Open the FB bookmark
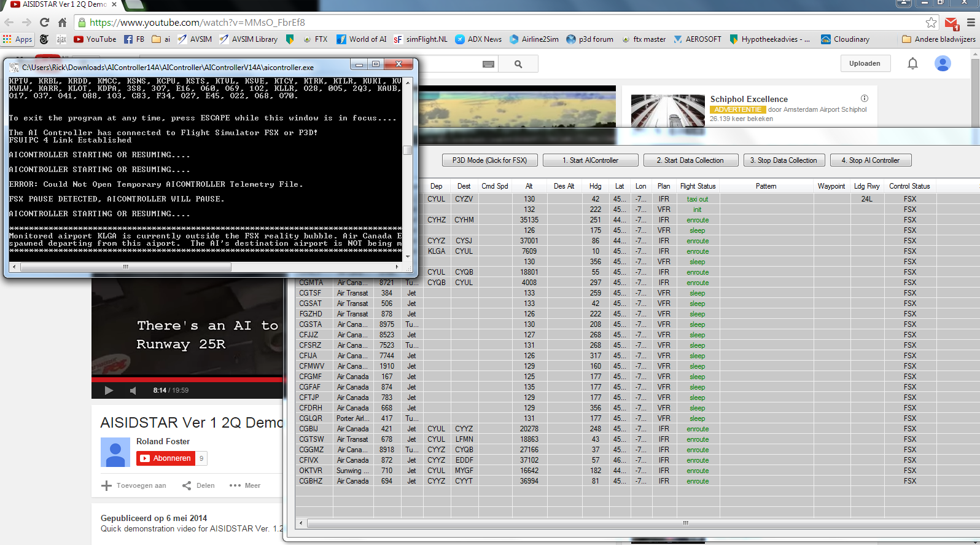 pos(134,39)
